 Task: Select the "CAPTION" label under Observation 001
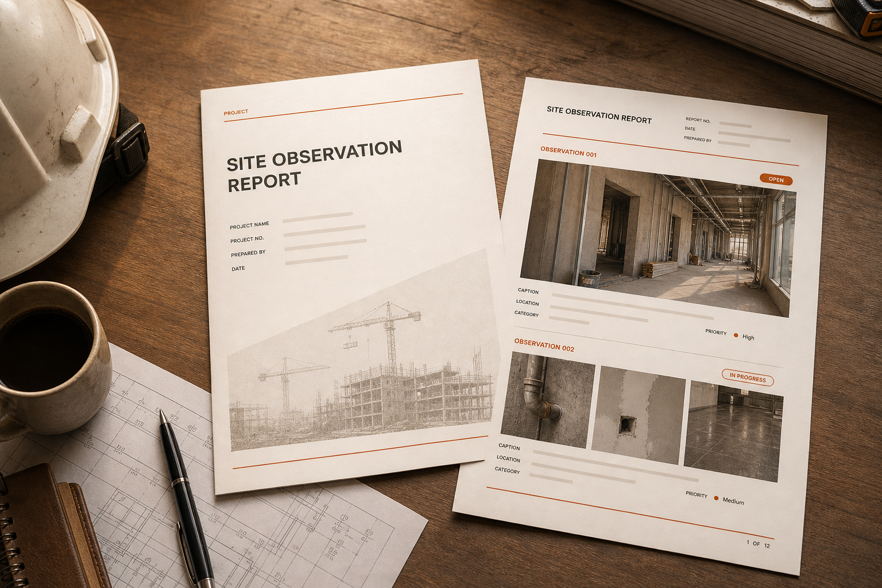[x=528, y=291]
